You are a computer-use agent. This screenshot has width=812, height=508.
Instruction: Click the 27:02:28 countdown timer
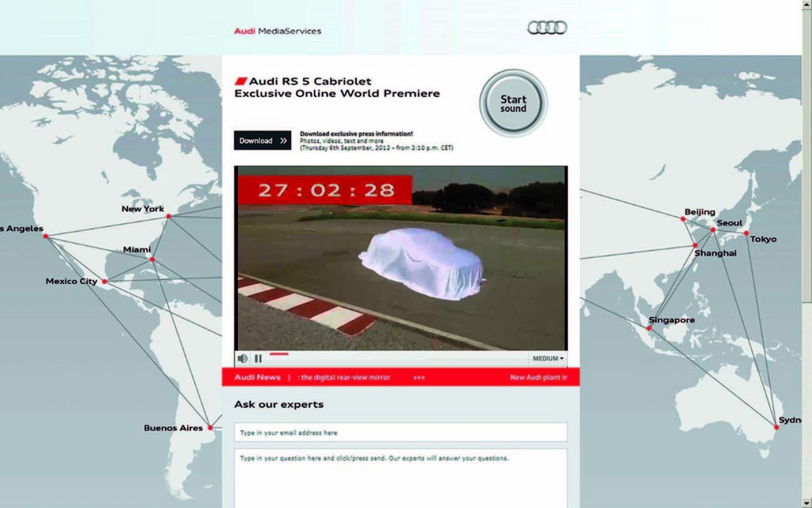(326, 190)
